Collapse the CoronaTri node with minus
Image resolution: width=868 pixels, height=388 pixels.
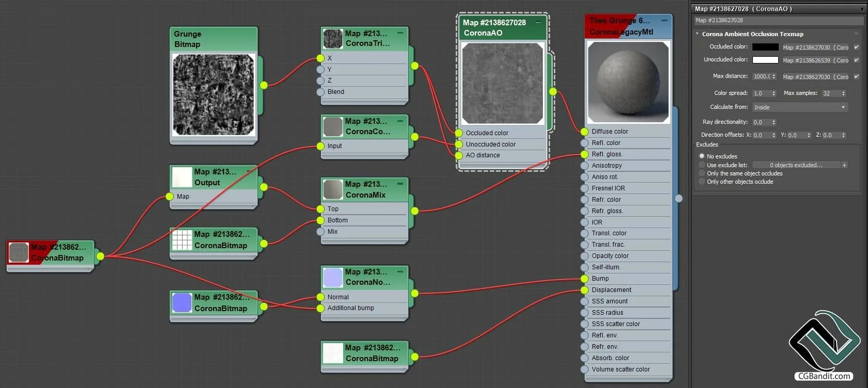pyautogui.click(x=400, y=33)
